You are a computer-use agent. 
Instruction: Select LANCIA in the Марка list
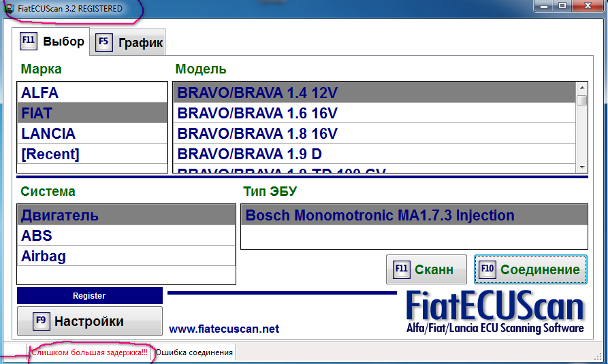[93, 133]
